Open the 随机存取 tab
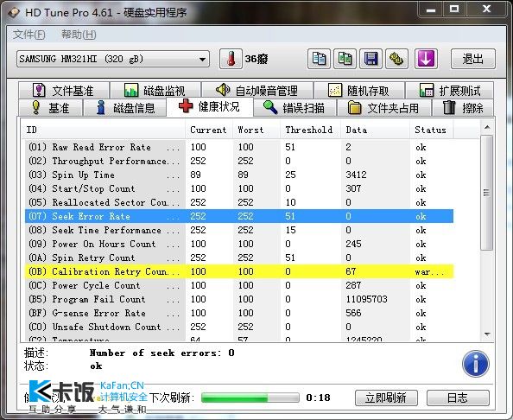The width and height of the screenshot is (513, 420). (359, 91)
